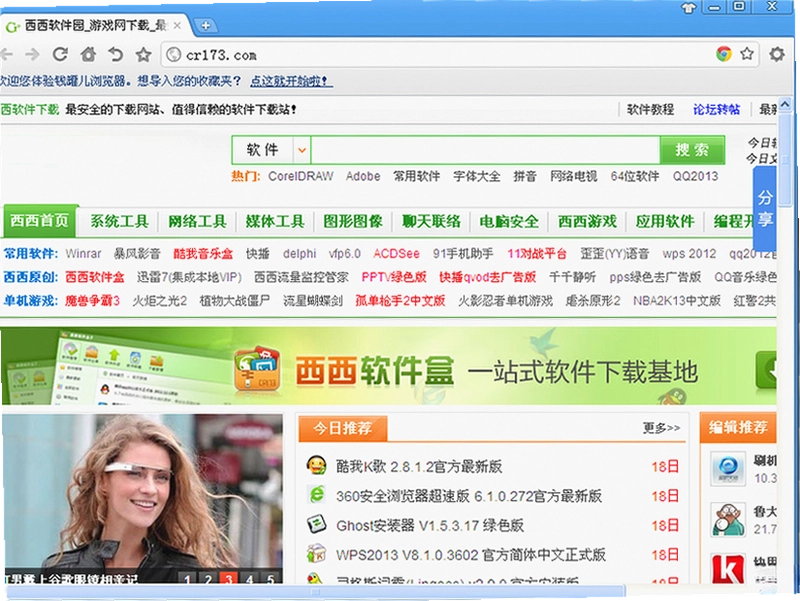Image resolution: width=800 pixels, height=601 pixels.
Task: Click the vertical scrollbar up arrow
Action: pyautogui.click(x=785, y=104)
